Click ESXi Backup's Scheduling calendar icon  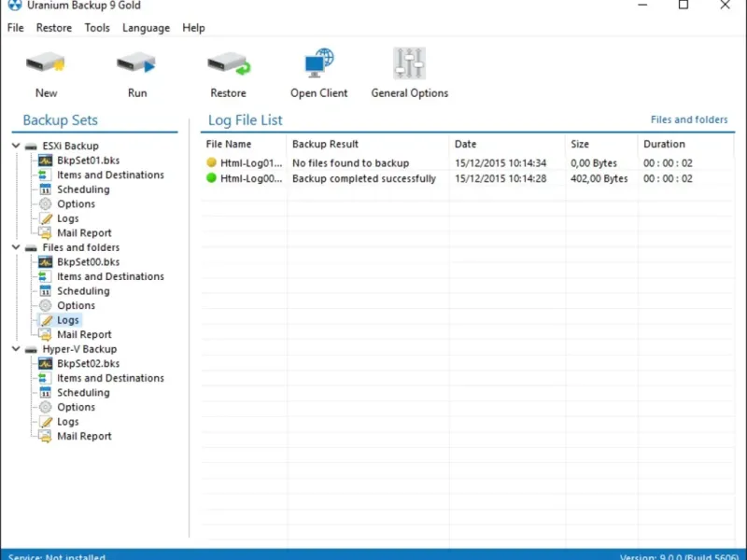coord(45,189)
